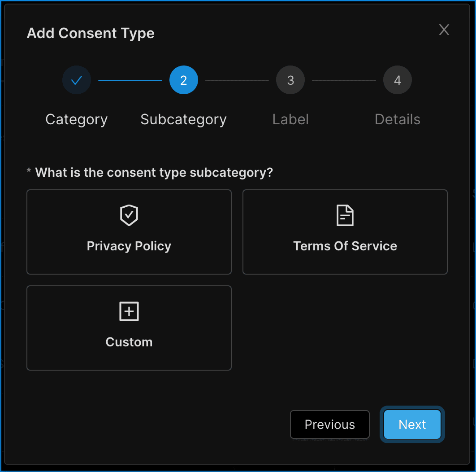Close the Add Consent Type dialog
Image resolution: width=476 pixels, height=472 pixels.
tap(444, 30)
